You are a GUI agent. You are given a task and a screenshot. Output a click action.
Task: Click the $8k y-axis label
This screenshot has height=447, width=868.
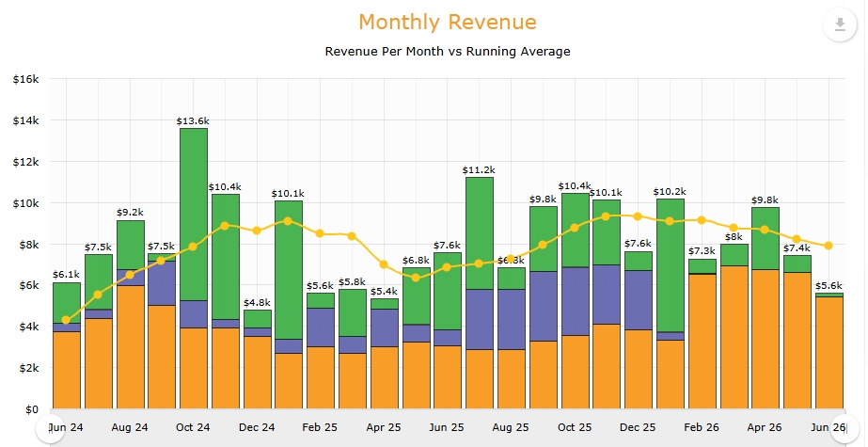(27, 245)
